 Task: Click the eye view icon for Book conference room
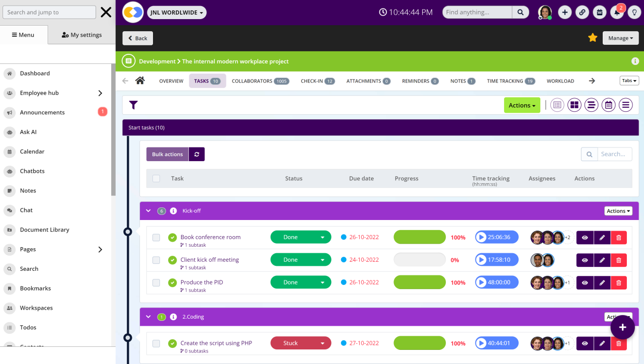coord(585,237)
